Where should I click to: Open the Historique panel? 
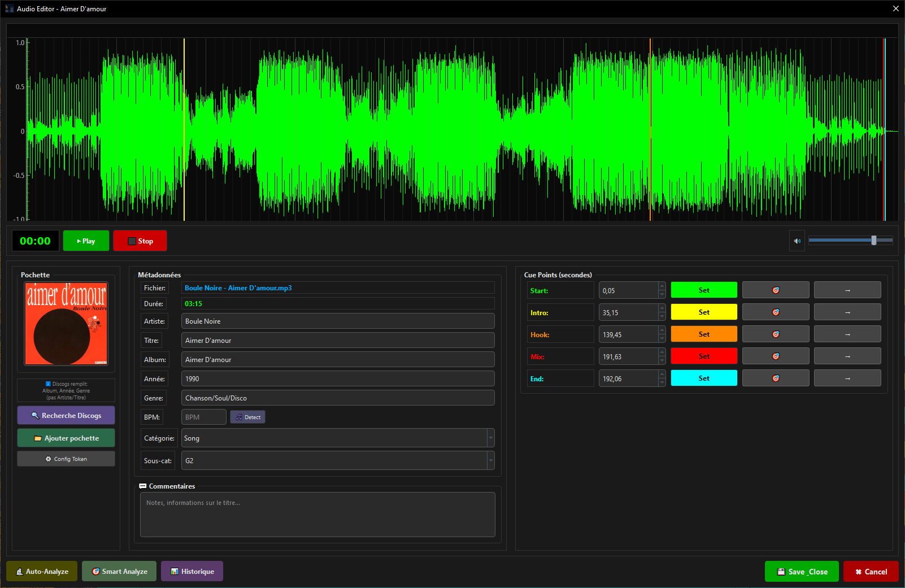coord(192,572)
